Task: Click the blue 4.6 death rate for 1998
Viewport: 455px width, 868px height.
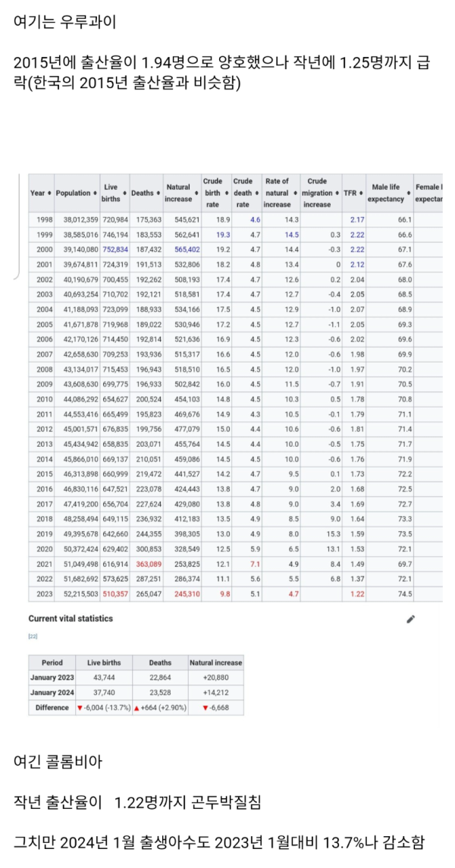Action: click(x=255, y=220)
